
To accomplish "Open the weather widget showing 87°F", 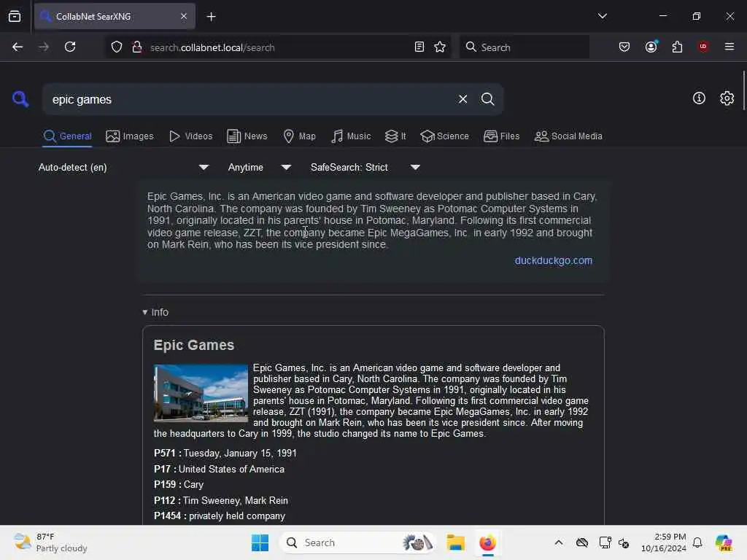I will [50, 542].
